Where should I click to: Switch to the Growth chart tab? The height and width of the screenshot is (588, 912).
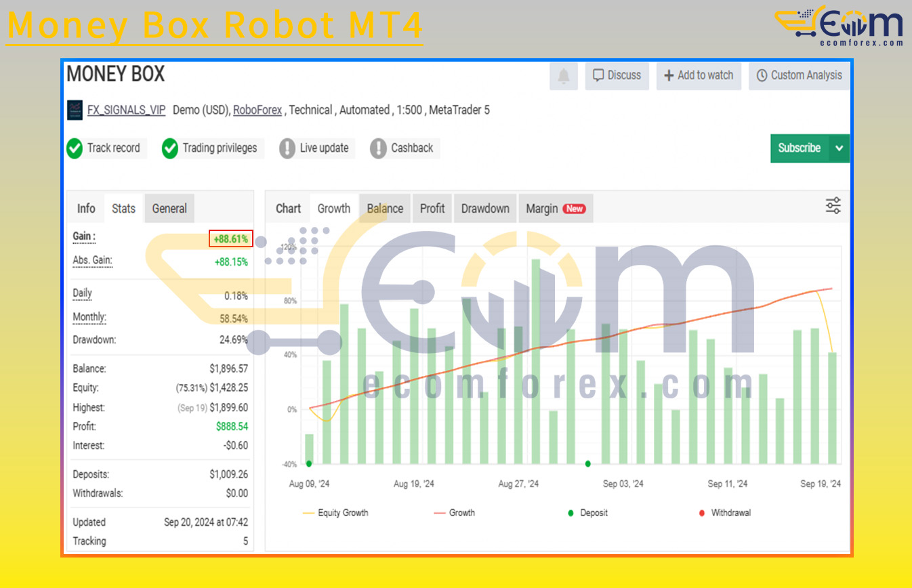coord(334,209)
